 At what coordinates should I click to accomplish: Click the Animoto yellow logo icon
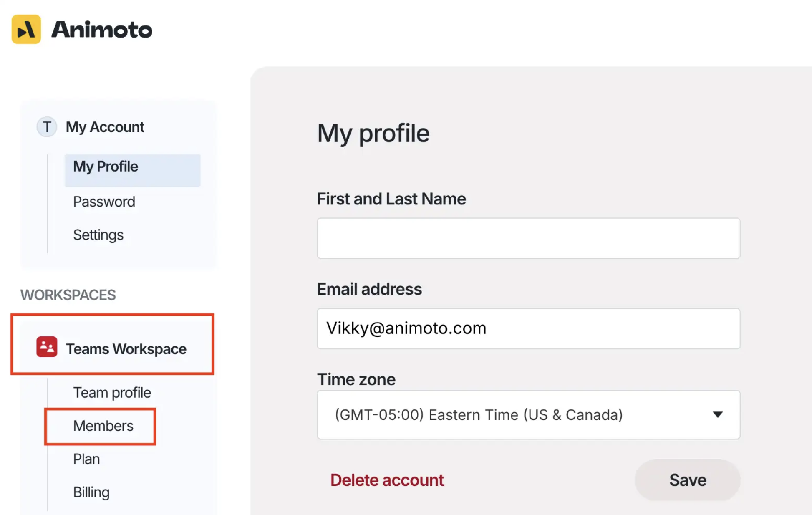[26, 29]
